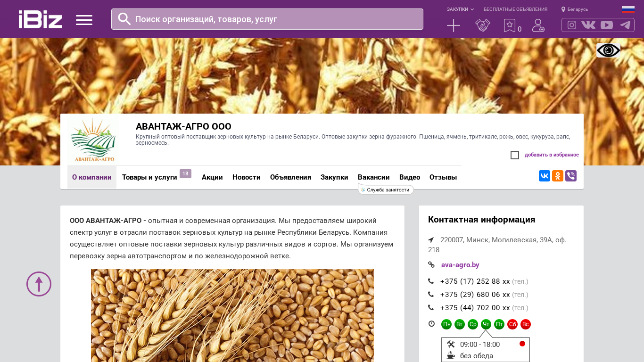Click the location arrow icon beside address

(431, 240)
